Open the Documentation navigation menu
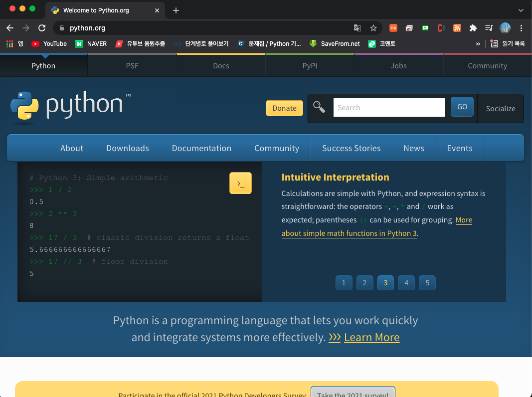Image resolution: width=532 pixels, height=397 pixels. coord(201,148)
